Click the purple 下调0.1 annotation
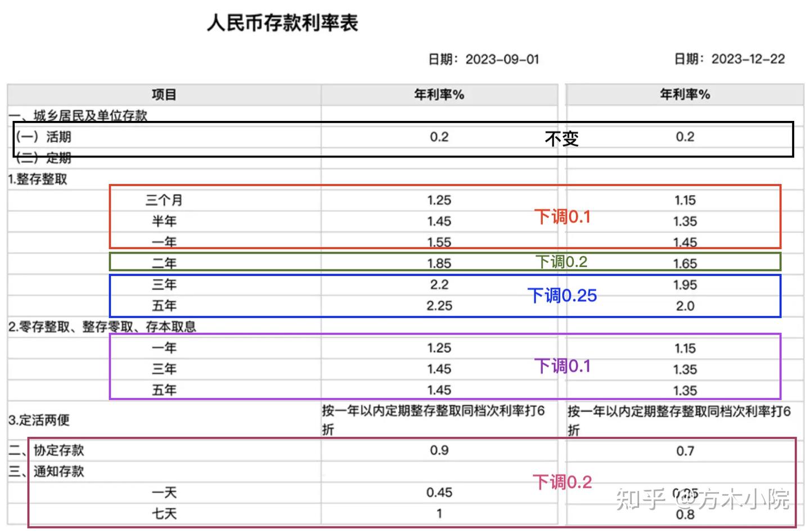This screenshot has width=810, height=532. (562, 366)
